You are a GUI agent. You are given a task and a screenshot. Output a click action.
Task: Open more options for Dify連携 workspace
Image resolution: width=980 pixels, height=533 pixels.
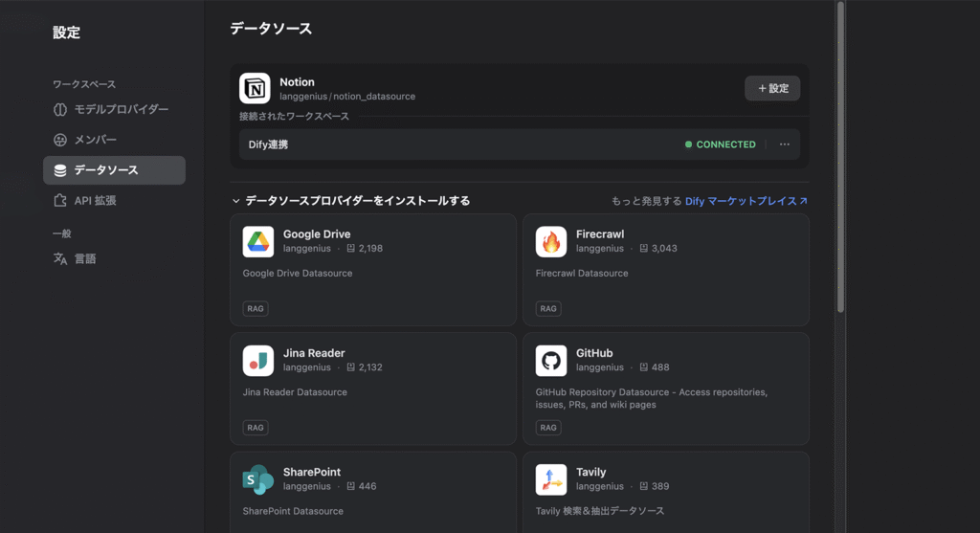pos(785,144)
